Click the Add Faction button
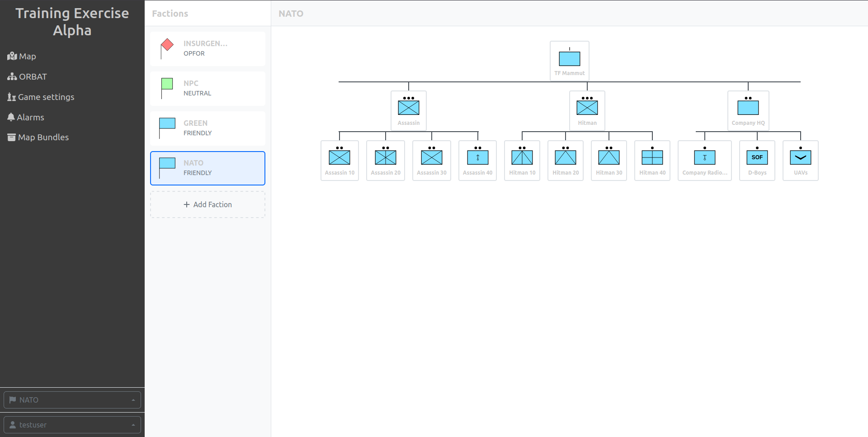The height and width of the screenshot is (437, 868). click(x=208, y=204)
